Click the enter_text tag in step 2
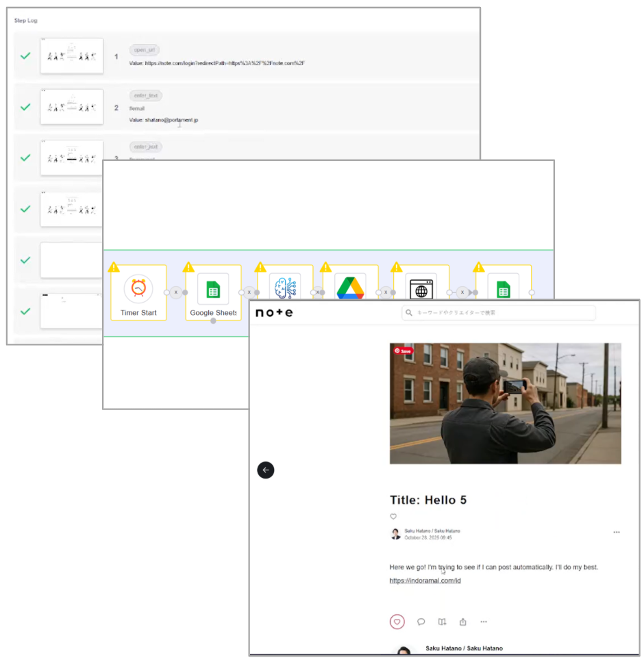The image size is (644, 660). [146, 96]
